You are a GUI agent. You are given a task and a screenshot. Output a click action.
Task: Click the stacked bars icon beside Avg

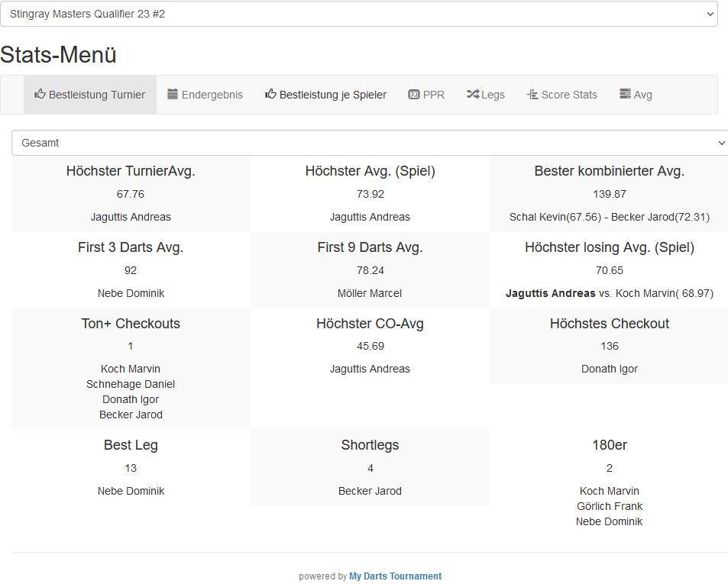[x=625, y=95]
